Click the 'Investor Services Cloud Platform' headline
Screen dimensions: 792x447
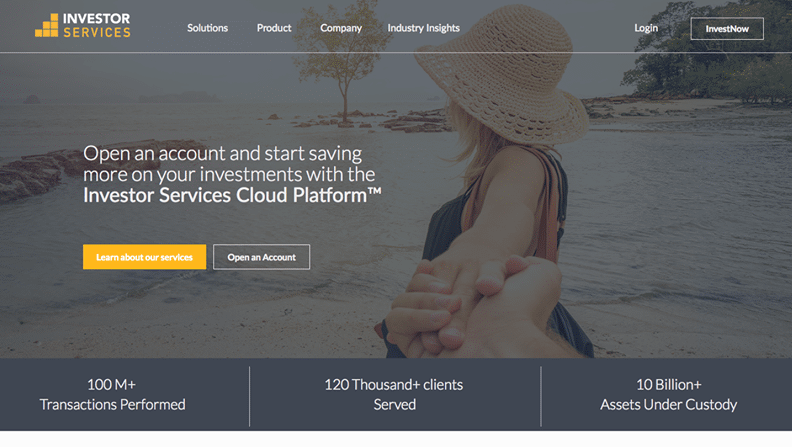[232, 195]
